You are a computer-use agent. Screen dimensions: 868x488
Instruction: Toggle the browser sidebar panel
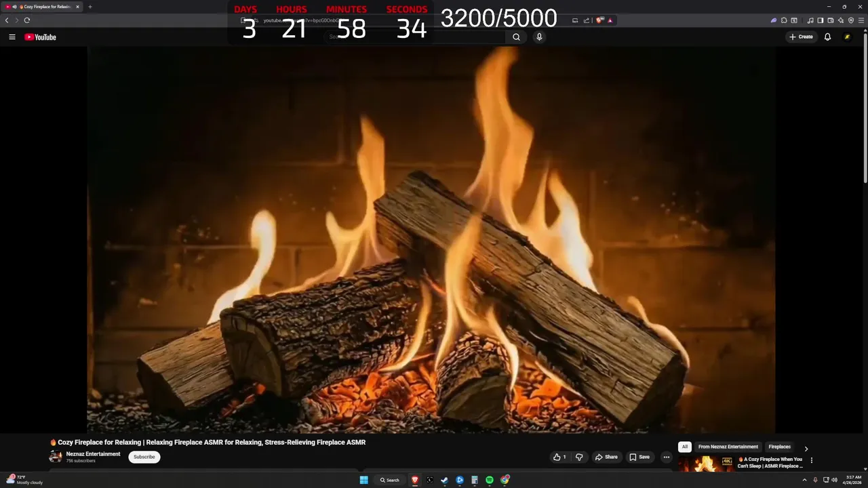[821, 20]
